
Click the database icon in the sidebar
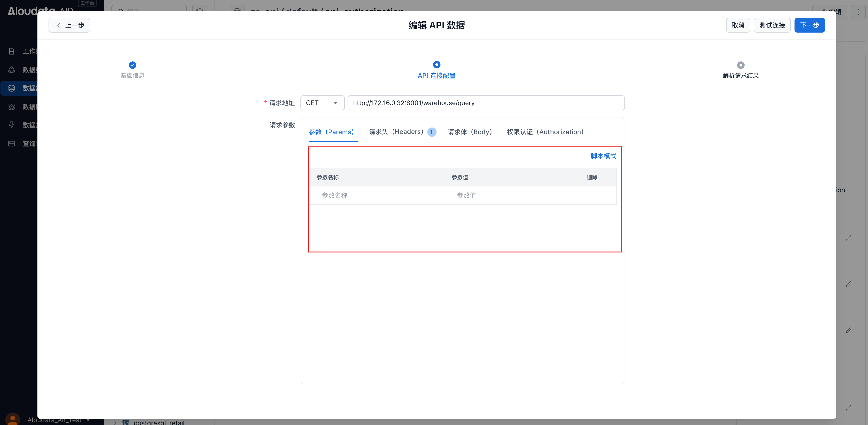click(12, 88)
